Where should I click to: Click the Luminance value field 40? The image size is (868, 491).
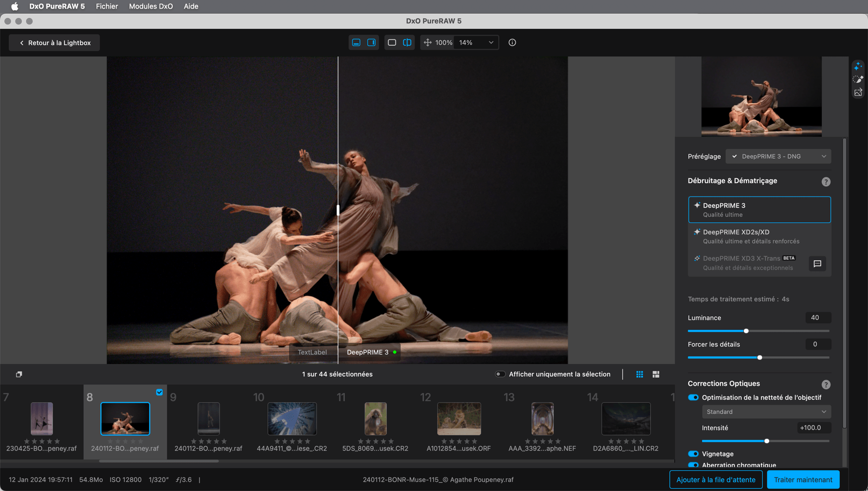point(818,317)
